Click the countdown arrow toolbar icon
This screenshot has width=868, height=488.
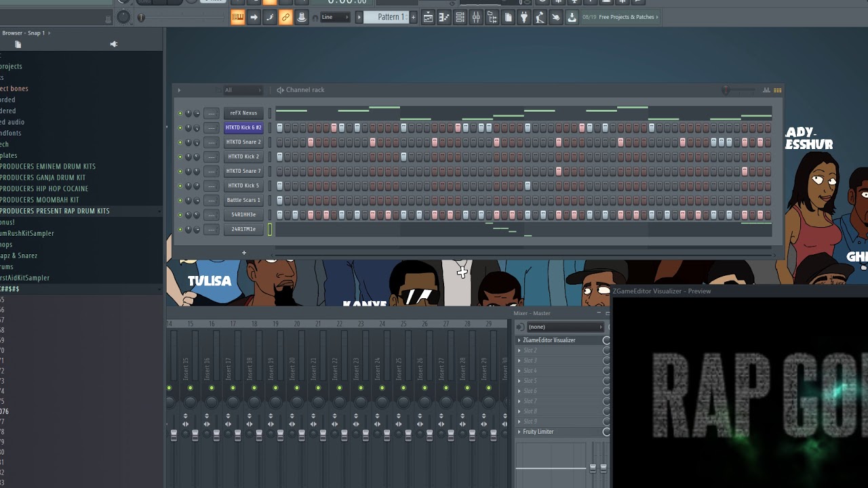pos(254,17)
